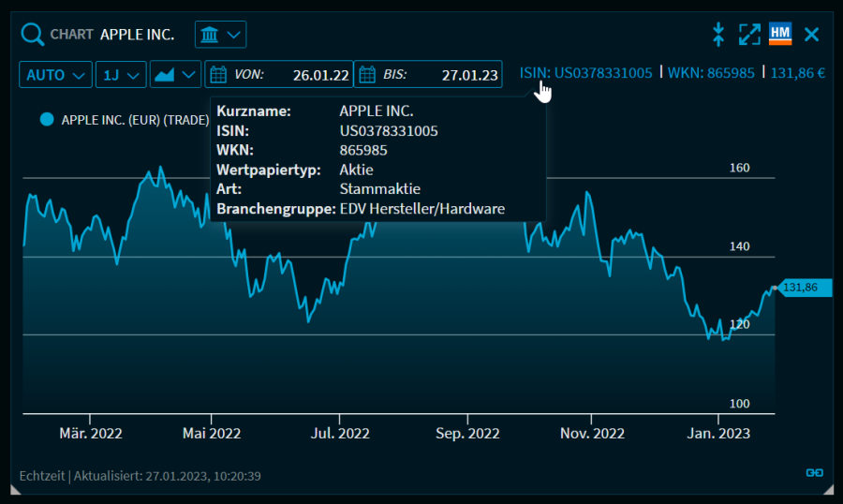Image resolution: width=843 pixels, height=504 pixels.
Task: Open the 1J time range dropdown
Action: coord(121,74)
